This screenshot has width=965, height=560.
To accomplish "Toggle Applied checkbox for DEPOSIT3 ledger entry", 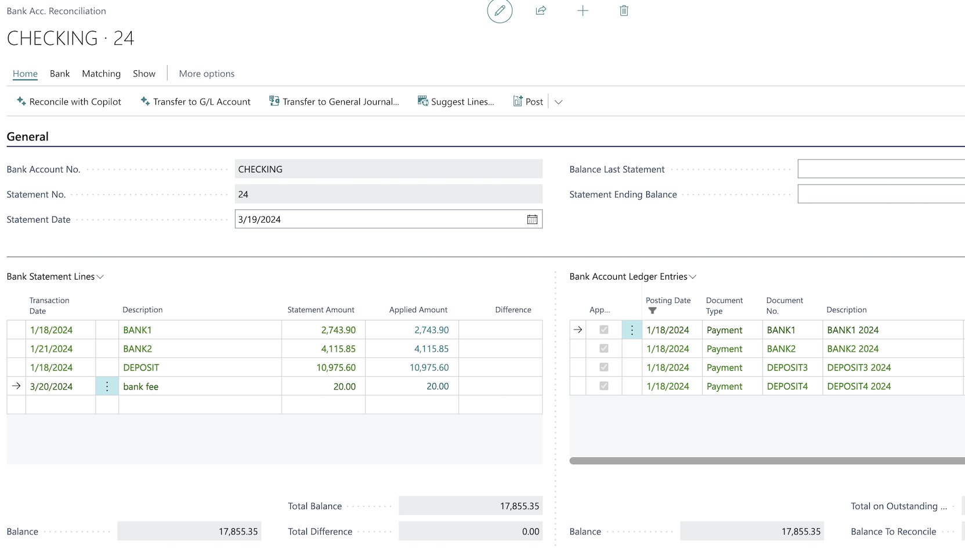I will coord(604,367).
